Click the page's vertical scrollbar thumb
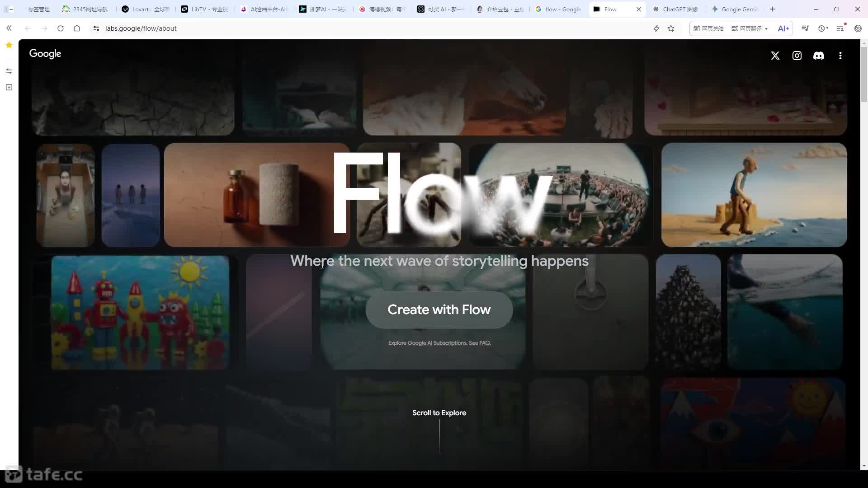The image size is (868, 488). tap(864, 75)
